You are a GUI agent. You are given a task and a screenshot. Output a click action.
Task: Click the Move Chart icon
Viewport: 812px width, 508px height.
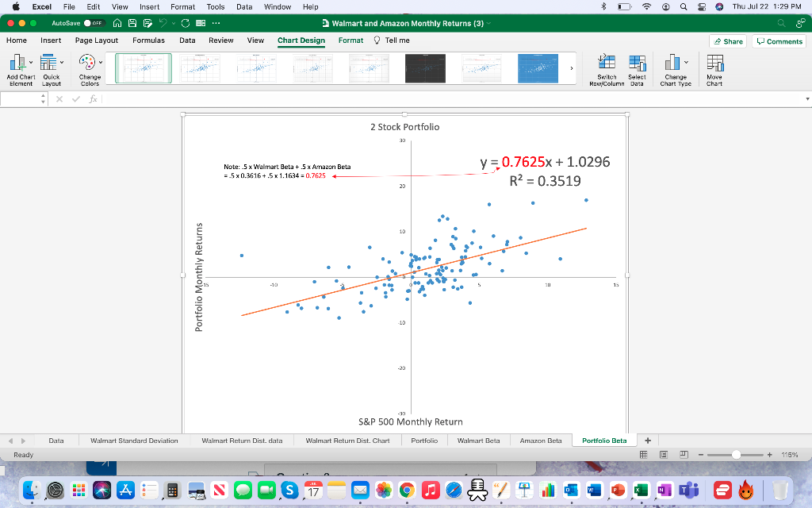click(x=714, y=63)
